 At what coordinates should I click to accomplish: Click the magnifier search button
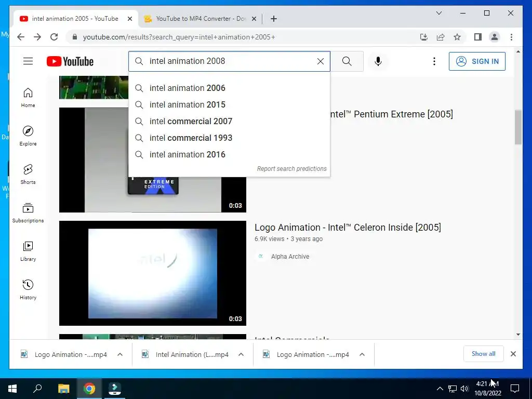(x=347, y=61)
